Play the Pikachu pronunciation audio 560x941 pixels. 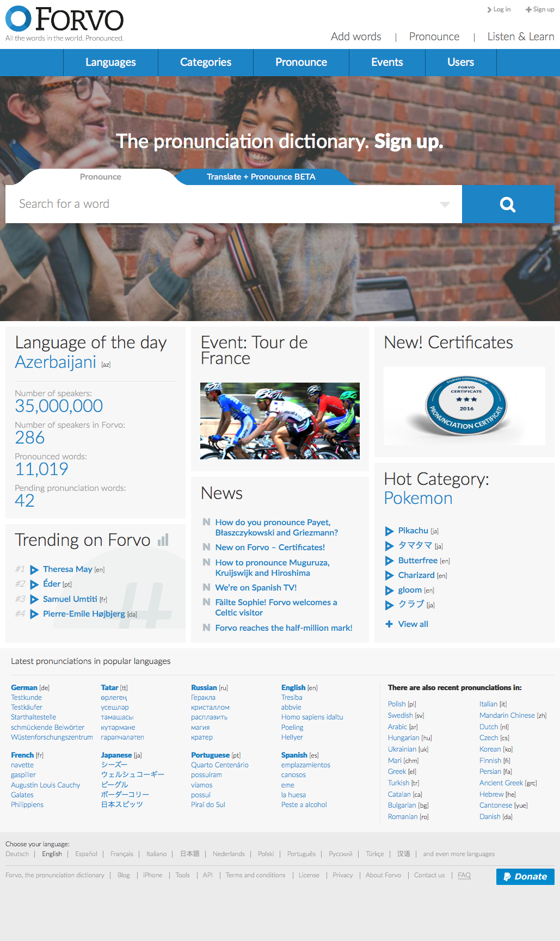[389, 531]
